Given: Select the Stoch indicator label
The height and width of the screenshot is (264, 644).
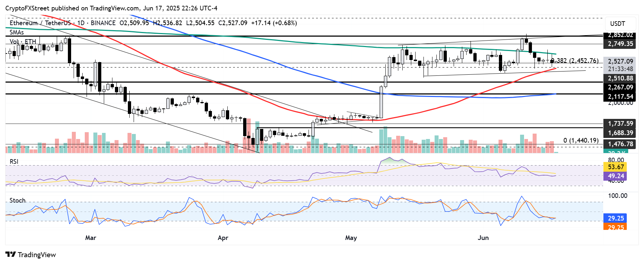Looking at the screenshot, I should pyautogui.click(x=18, y=200).
